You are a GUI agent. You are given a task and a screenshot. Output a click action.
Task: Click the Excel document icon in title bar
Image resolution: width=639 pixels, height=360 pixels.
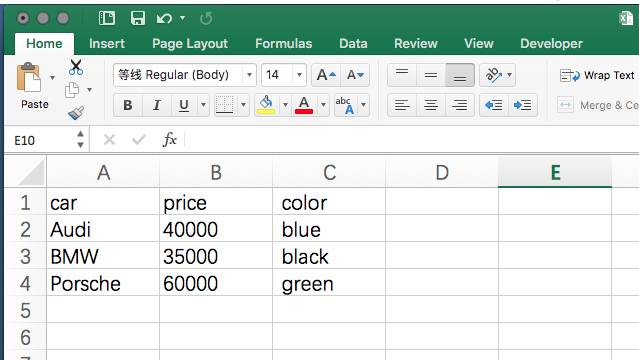pos(626,18)
